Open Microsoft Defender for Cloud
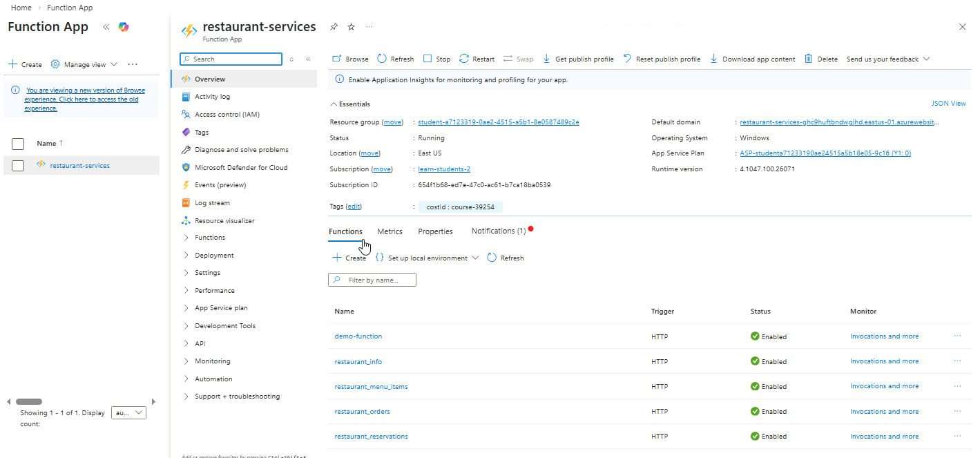980x458 pixels. [x=241, y=168]
